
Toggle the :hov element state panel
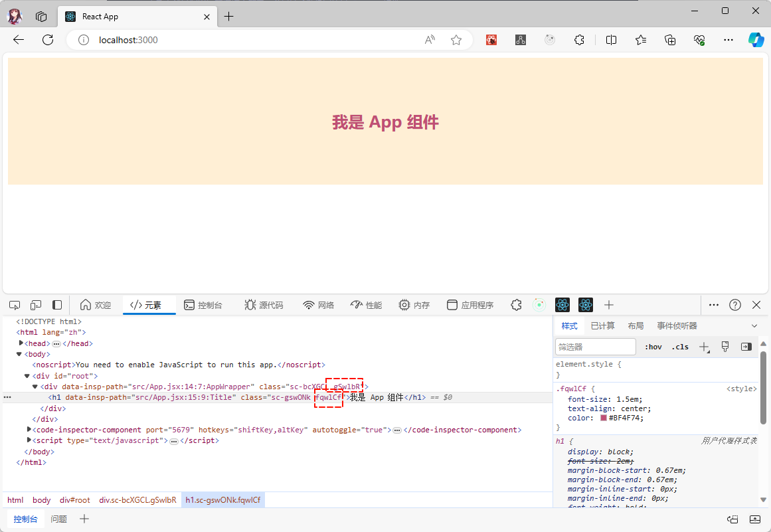click(653, 347)
